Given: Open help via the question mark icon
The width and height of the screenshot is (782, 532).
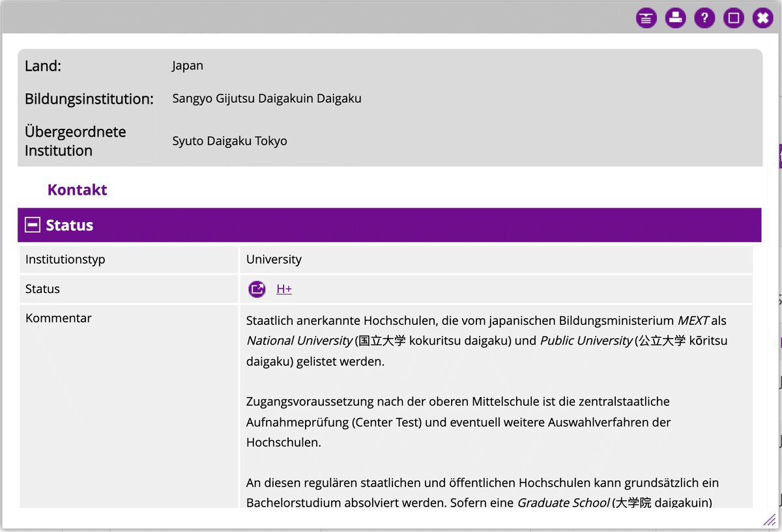Looking at the screenshot, I should click(704, 18).
